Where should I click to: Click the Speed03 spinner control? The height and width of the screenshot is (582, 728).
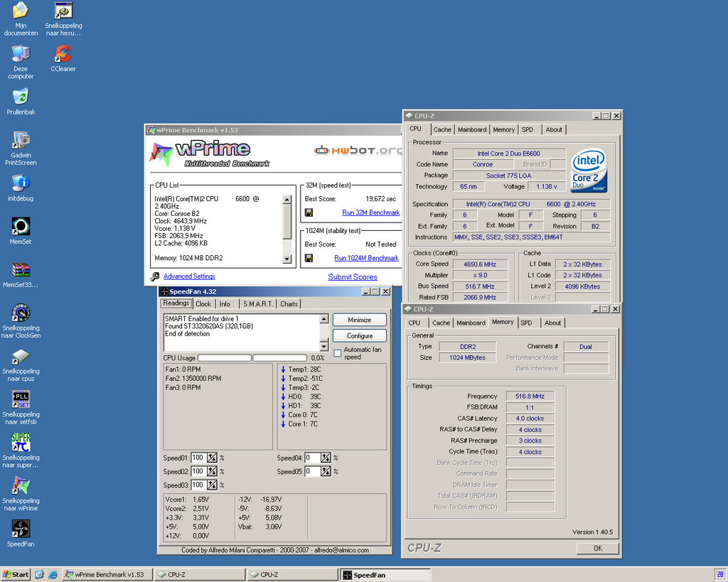coord(212,485)
